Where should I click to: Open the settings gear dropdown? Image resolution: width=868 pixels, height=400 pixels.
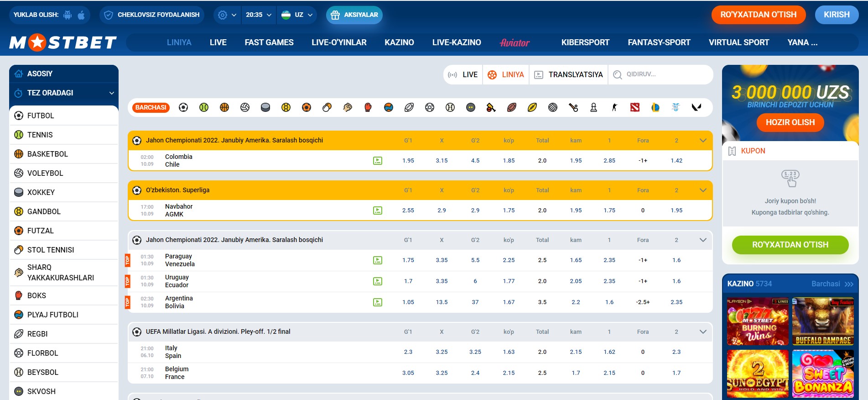tap(227, 15)
